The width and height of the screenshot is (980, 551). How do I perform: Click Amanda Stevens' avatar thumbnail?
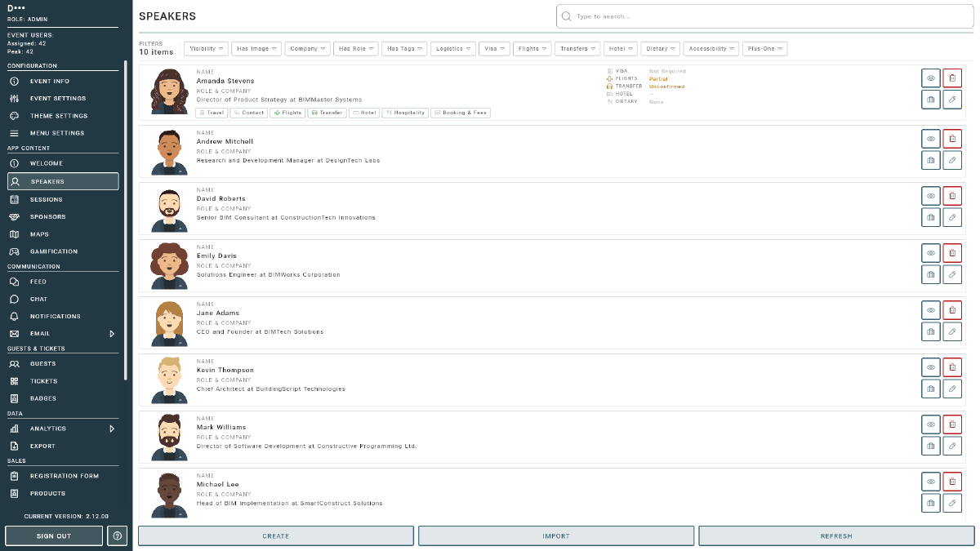click(x=170, y=92)
